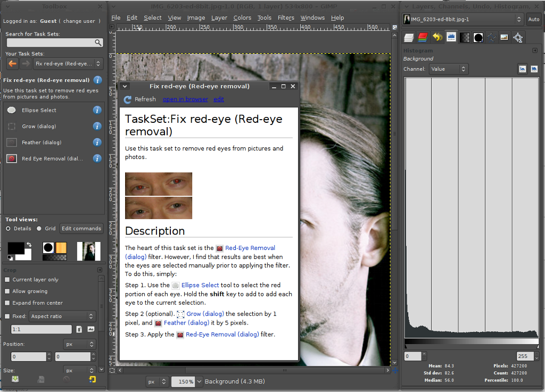Open the image selector dropdown
The height and width of the screenshot is (392, 545).
[463, 20]
